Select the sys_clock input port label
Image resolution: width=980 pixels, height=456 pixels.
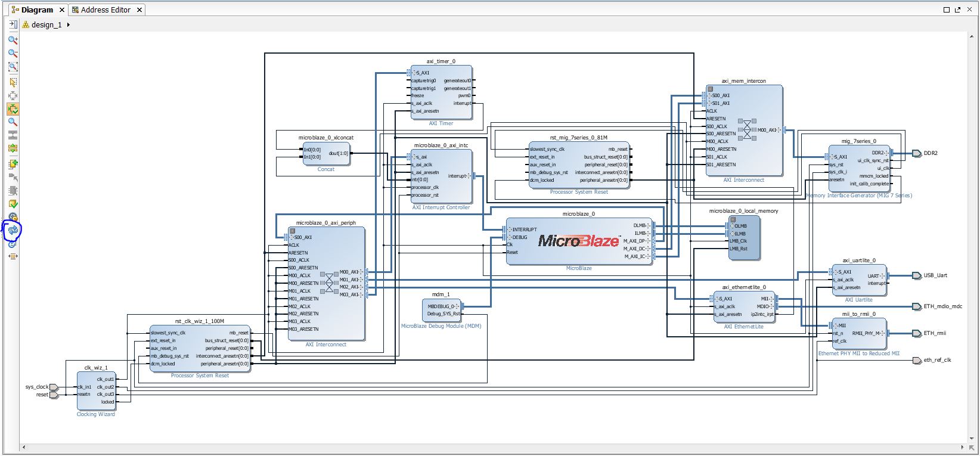click(x=37, y=387)
